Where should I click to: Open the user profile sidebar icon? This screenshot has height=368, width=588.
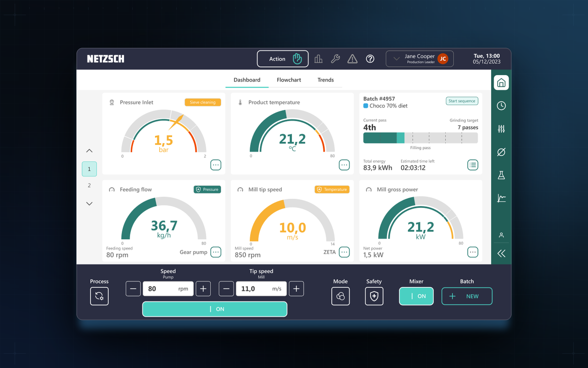click(x=501, y=235)
